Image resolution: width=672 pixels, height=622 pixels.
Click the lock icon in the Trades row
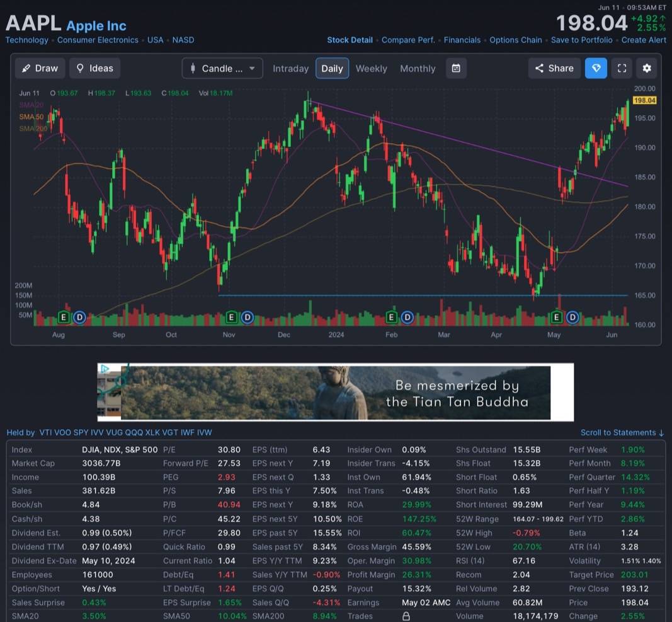point(406,616)
